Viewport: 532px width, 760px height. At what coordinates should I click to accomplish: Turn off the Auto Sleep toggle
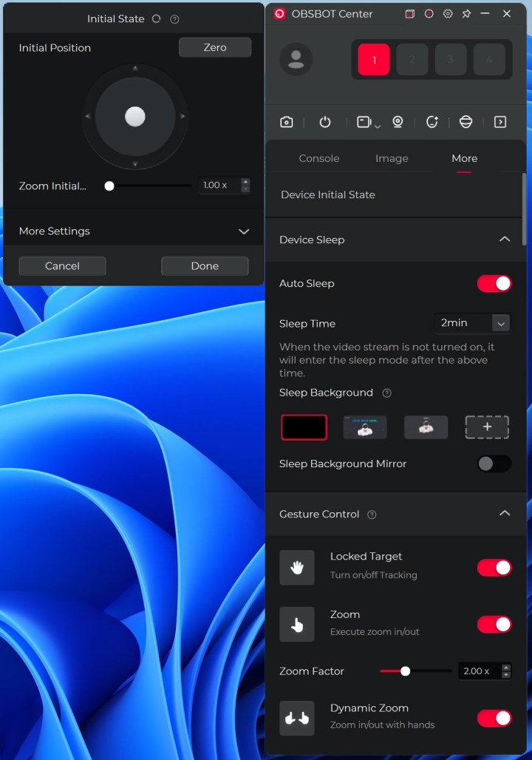pos(494,283)
